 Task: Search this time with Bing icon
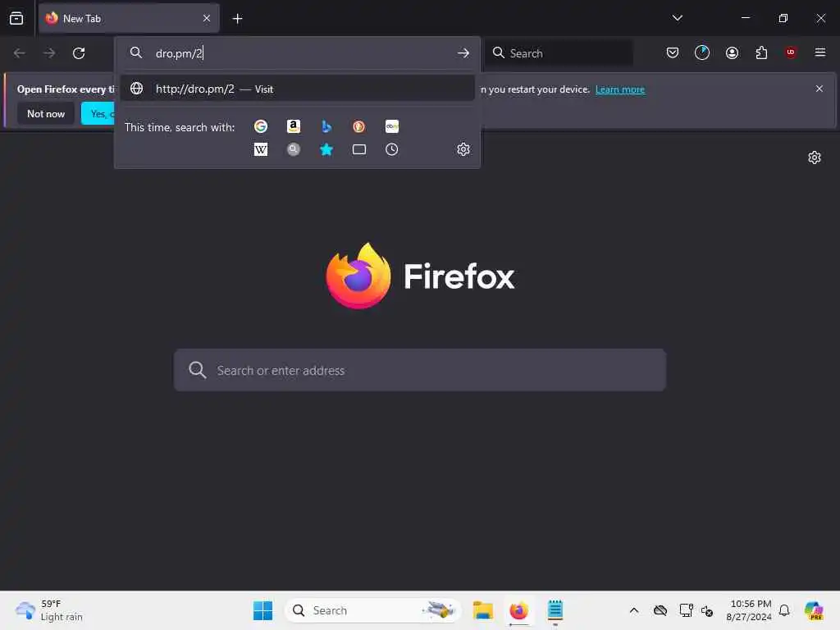tap(326, 126)
